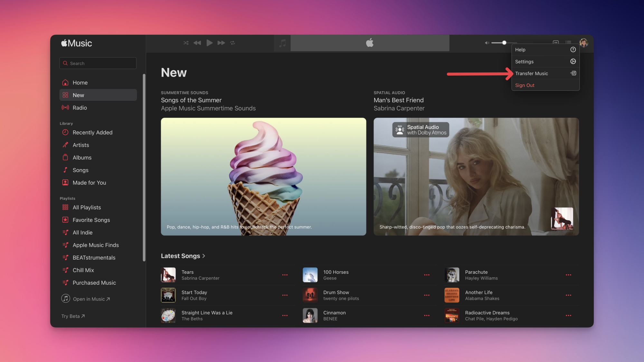Viewport: 644px width, 362px height.
Task: Open the Up Next queue list icon
Action: point(568,42)
